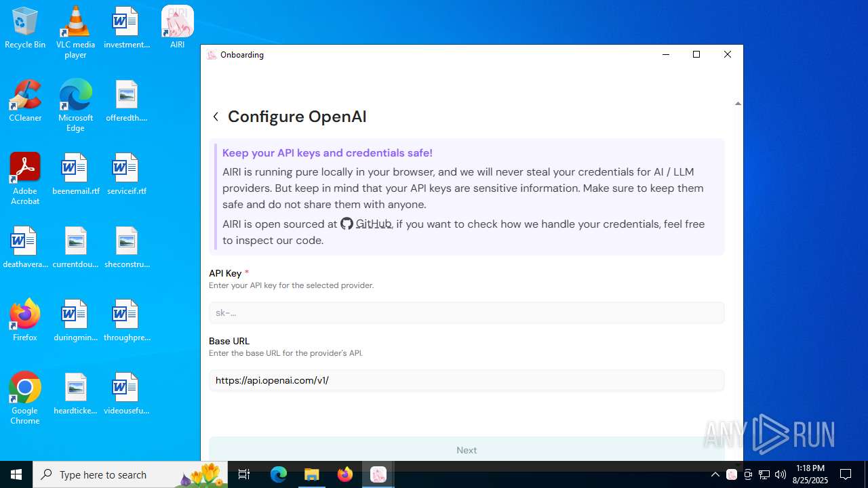
Task: Click the API Key input field
Action: point(467,312)
